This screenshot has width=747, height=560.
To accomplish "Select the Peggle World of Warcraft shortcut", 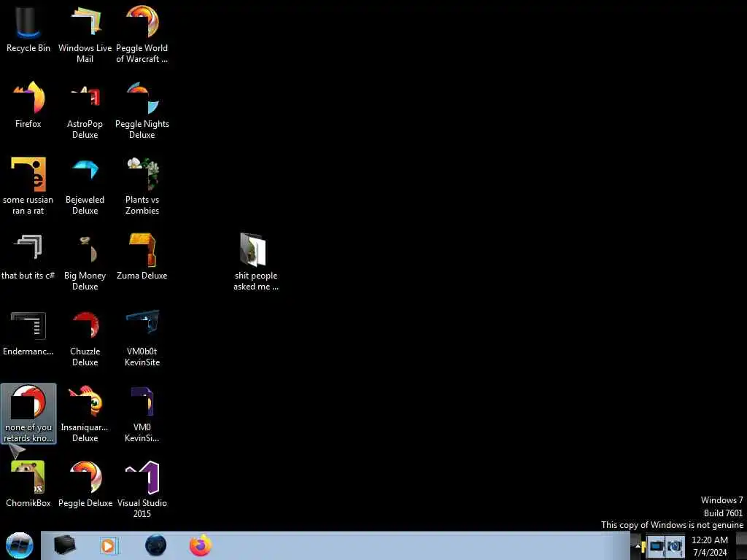I will pyautogui.click(x=142, y=34).
